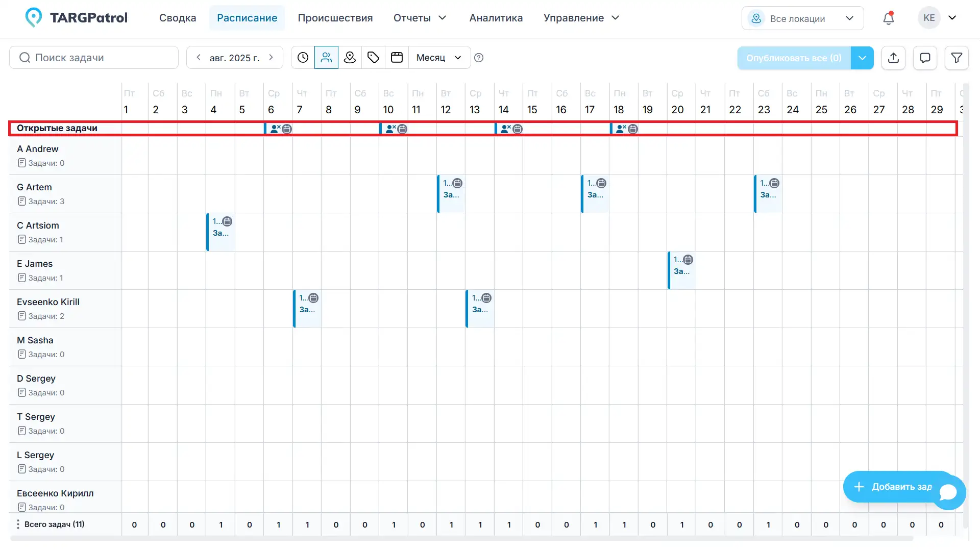Open the notifications bell

coord(888,18)
